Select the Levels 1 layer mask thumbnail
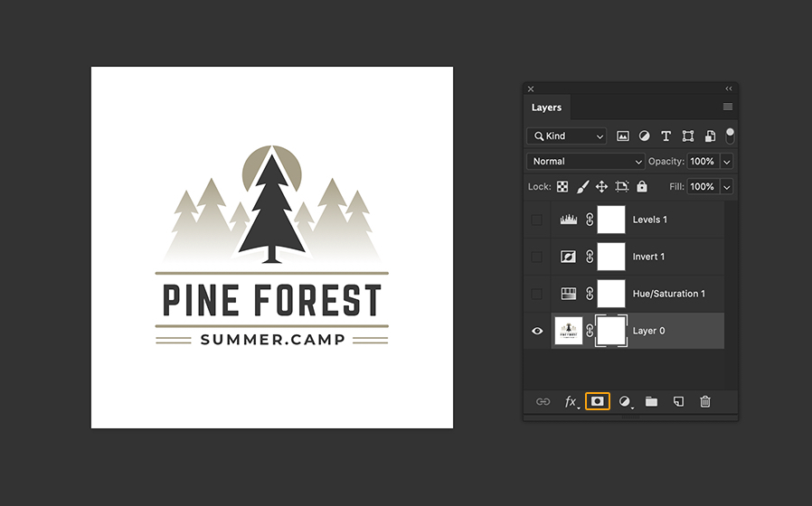This screenshot has height=506, width=812. [x=611, y=220]
